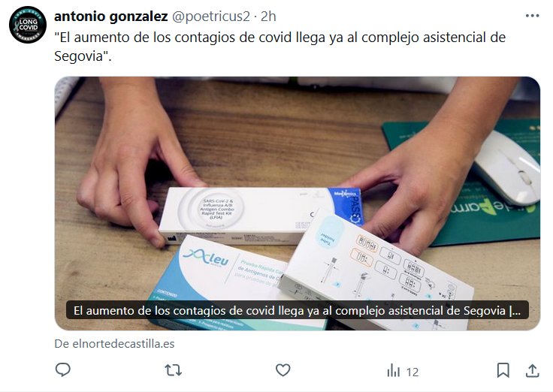Click the bar chart views icon
Screen dimensions: 553x392
click(394, 371)
